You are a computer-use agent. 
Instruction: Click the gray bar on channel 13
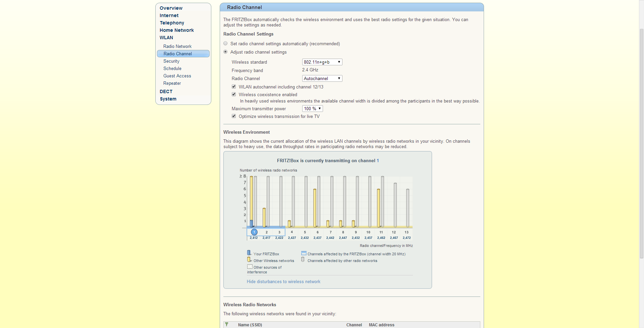[408, 208]
